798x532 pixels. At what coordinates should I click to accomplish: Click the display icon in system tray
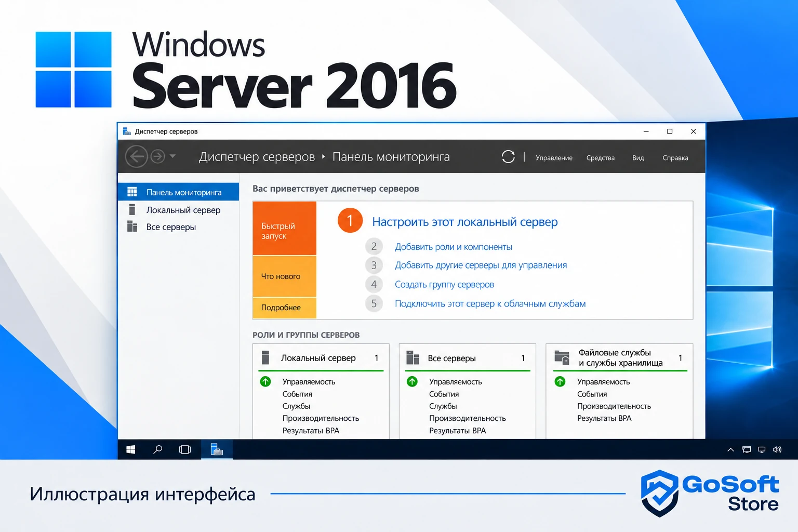pyautogui.click(x=762, y=450)
